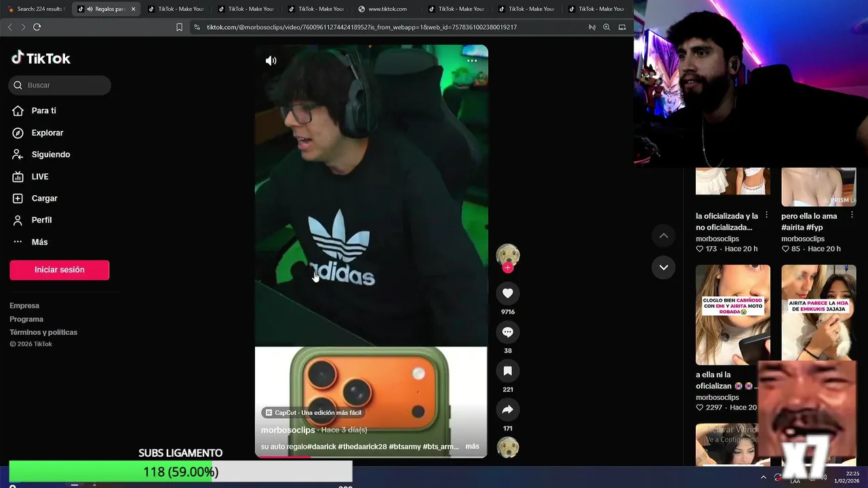Screen dimensions: 868x488
Task: Save video with bookmark icon
Action: (508, 371)
